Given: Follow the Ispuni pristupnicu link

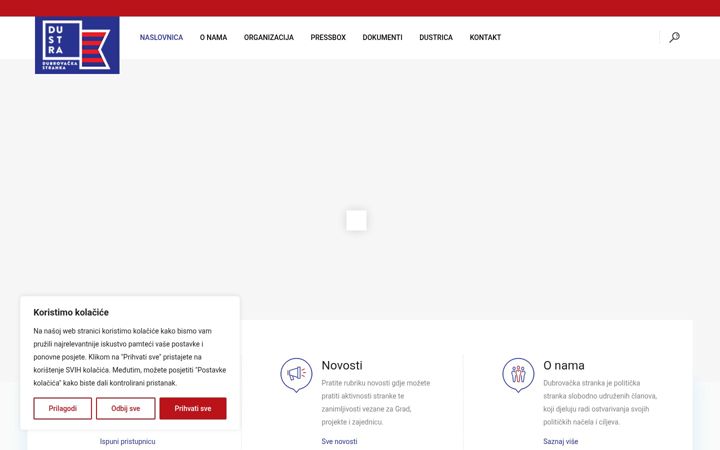Looking at the screenshot, I should [x=128, y=441].
